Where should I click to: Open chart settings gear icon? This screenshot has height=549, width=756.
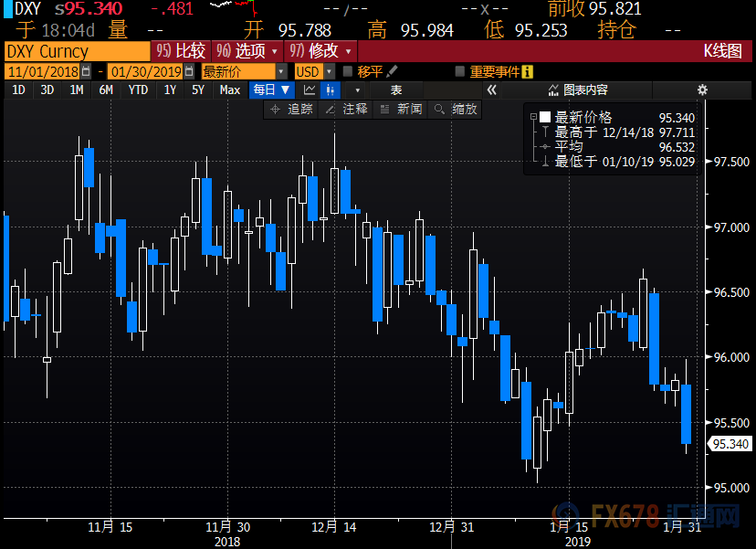coord(702,90)
